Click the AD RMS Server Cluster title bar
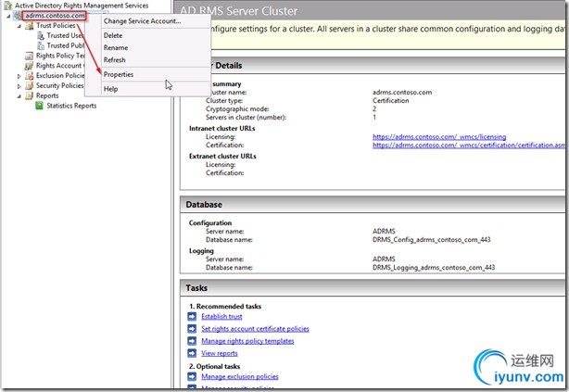Screen dimensions: 569x392 [x=370, y=10]
